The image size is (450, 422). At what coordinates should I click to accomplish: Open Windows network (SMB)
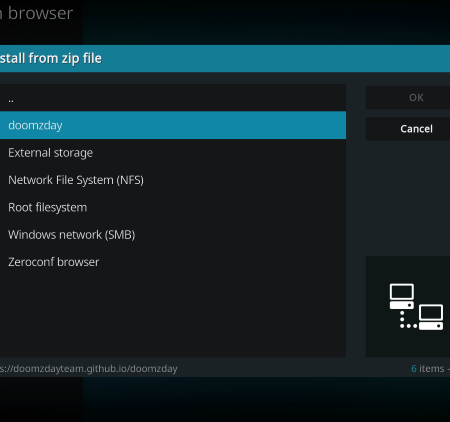tap(173, 235)
